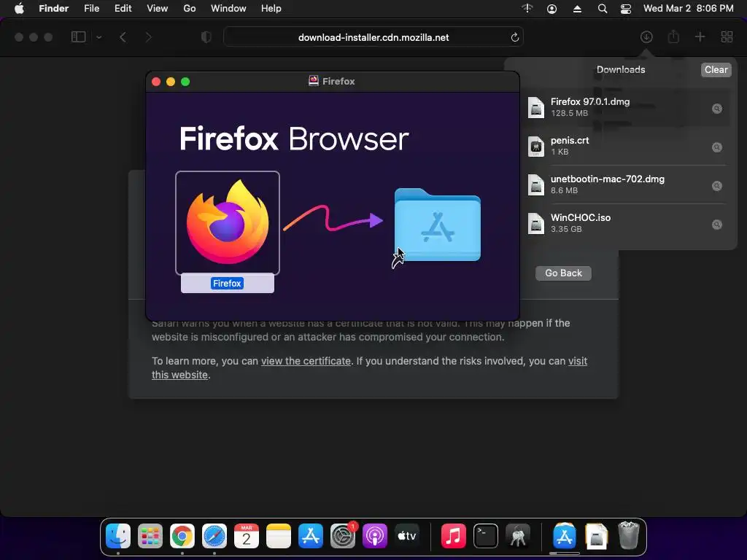
Task: Open Finder from the Dock
Action: (118, 536)
